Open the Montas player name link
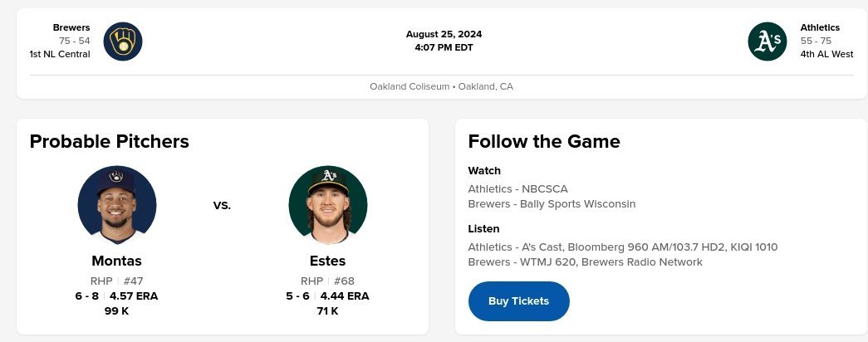This screenshot has width=868, height=342. (x=117, y=261)
